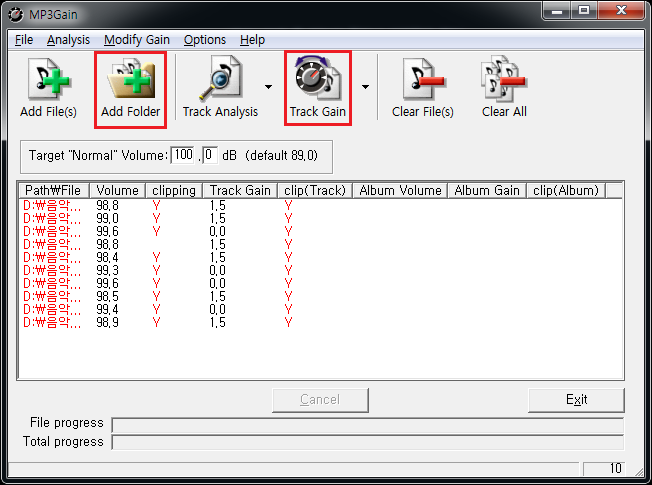Apply Track Gain from the toolbar
Screen dimensions: 652x485
pos(318,88)
